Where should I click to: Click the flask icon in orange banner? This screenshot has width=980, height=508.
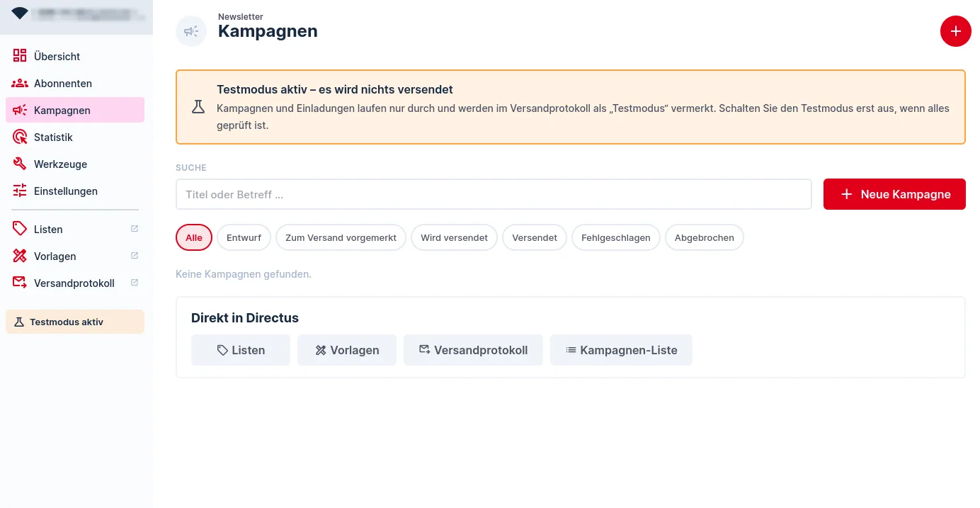tap(198, 107)
